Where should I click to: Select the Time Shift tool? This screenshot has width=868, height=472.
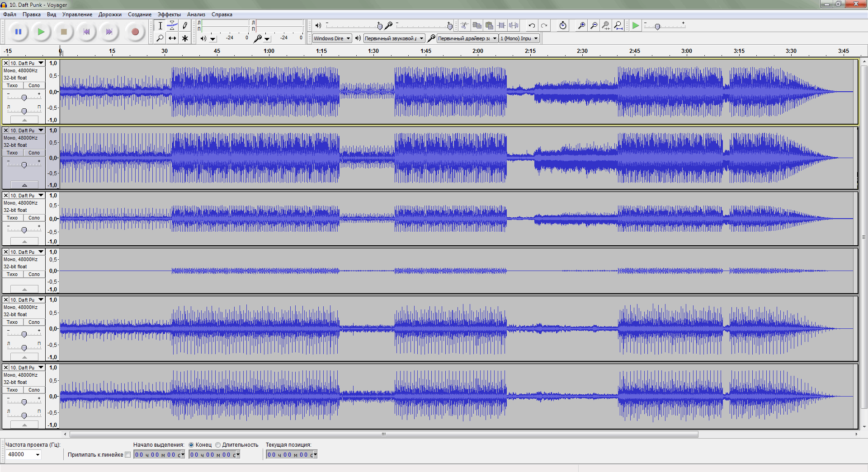pyautogui.click(x=172, y=38)
